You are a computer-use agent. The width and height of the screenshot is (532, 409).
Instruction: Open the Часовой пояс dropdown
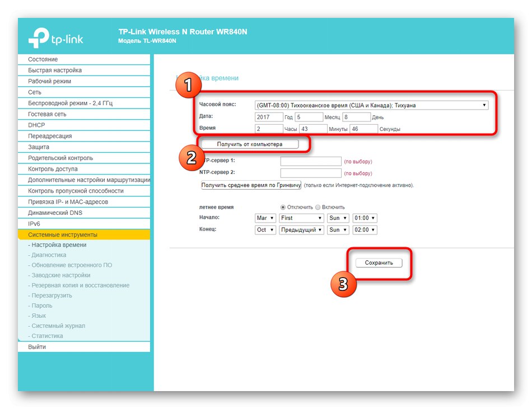(371, 105)
